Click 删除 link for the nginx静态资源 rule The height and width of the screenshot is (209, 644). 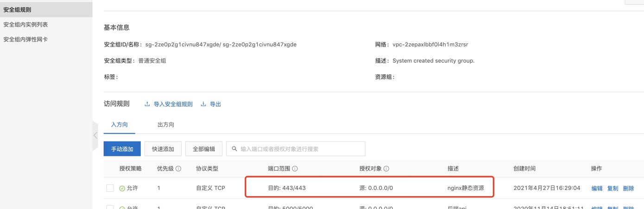tap(628, 189)
